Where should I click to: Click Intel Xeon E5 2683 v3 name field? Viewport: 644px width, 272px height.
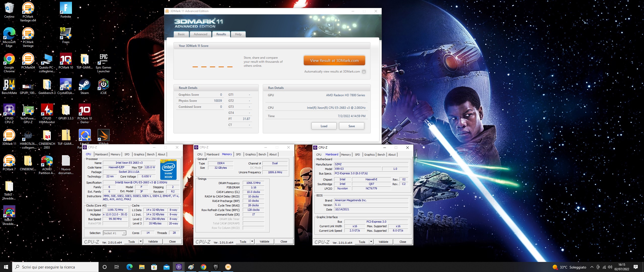[x=129, y=163]
